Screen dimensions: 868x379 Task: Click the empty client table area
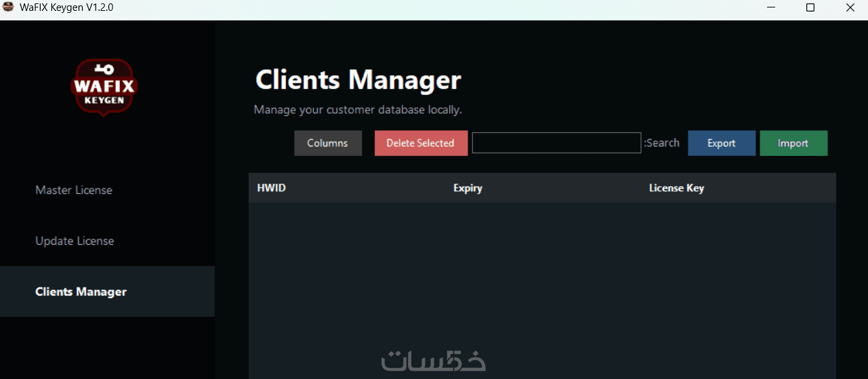pyautogui.click(x=542, y=290)
